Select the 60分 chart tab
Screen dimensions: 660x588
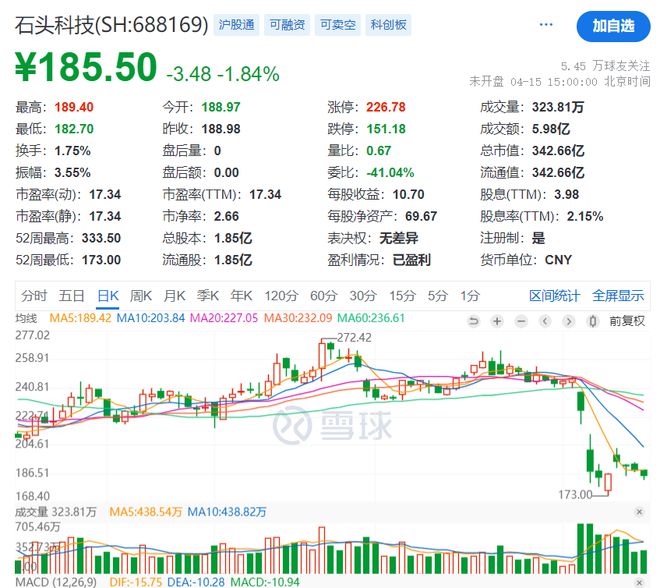tap(324, 295)
